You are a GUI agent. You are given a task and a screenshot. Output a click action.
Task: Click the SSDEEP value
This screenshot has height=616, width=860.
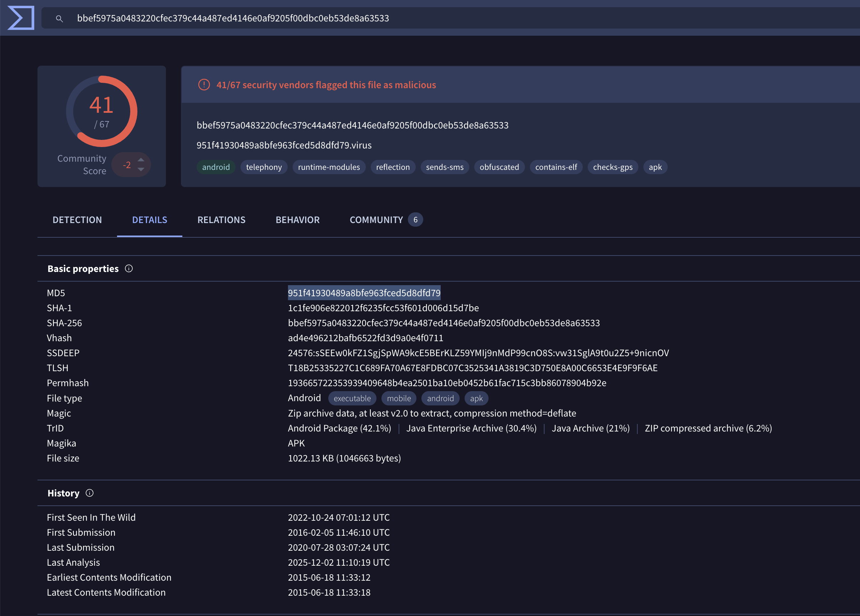(x=479, y=353)
